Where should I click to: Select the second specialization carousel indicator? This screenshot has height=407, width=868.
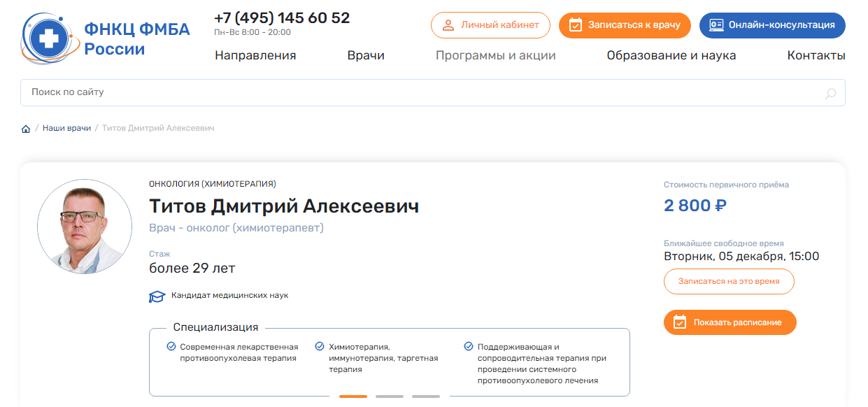coord(390,397)
